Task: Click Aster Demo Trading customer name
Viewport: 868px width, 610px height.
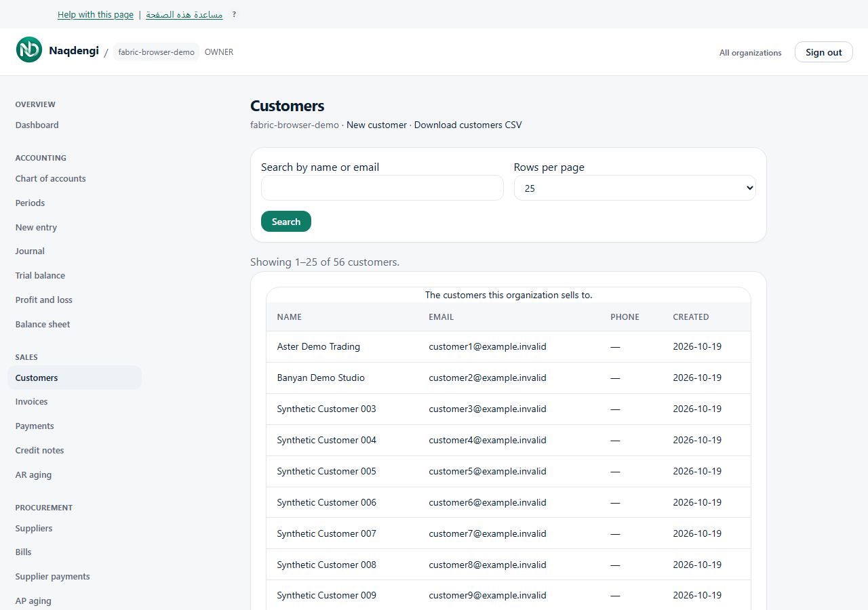Action: 319,346
